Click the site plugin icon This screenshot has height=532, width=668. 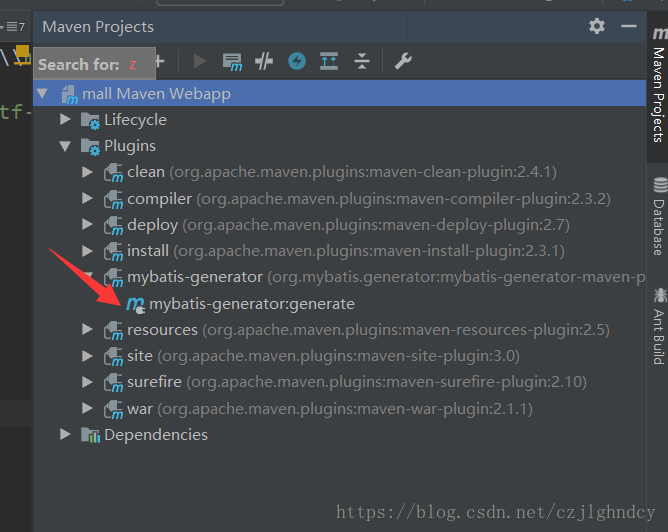coord(113,357)
